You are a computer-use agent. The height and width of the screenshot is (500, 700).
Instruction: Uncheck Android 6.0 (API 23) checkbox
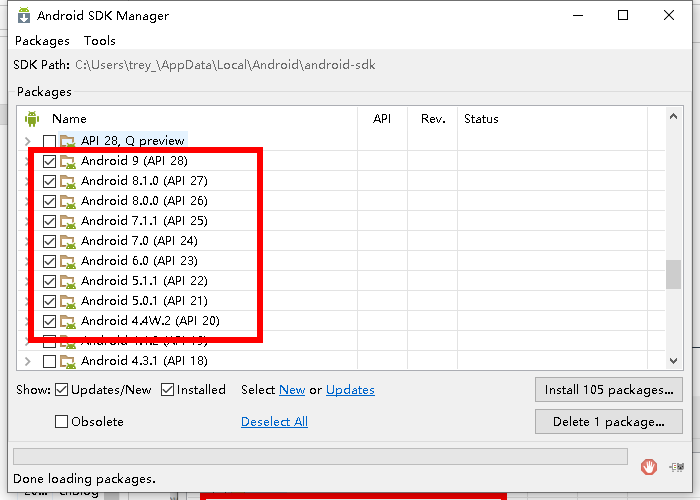tap(49, 261)
